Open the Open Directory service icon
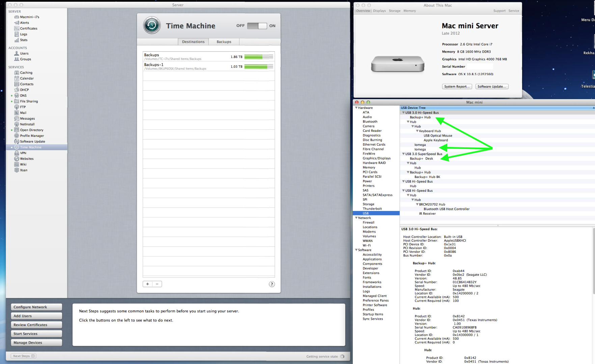Image resolution: width=595 pixels, height=364 pixels. tap(17, 130)
